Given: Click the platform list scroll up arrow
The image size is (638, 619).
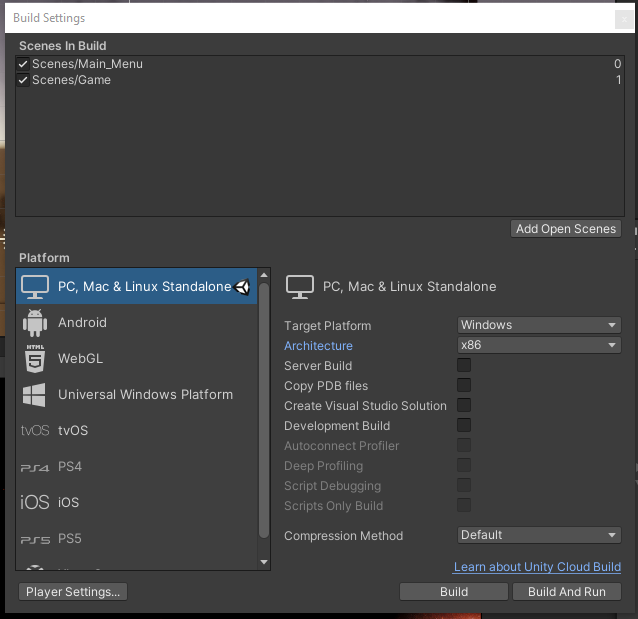Looking at the screenshot, I should [264, 276].
